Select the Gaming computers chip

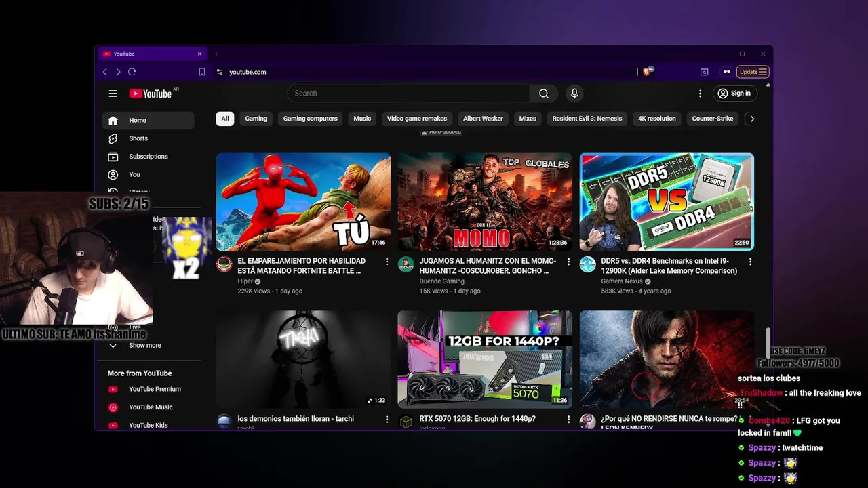(x=310, y=119)
